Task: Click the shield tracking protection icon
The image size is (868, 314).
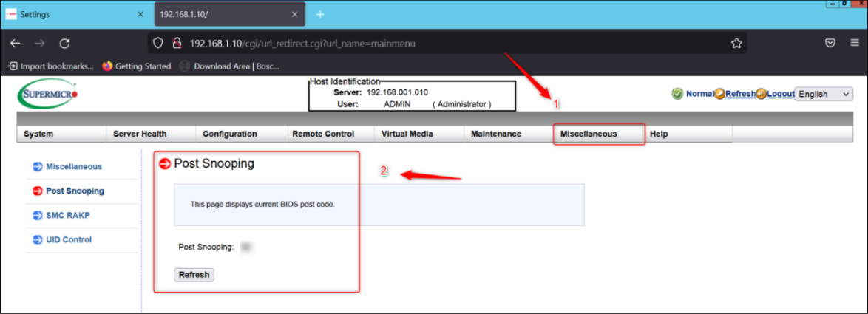Action: point(158,43)
